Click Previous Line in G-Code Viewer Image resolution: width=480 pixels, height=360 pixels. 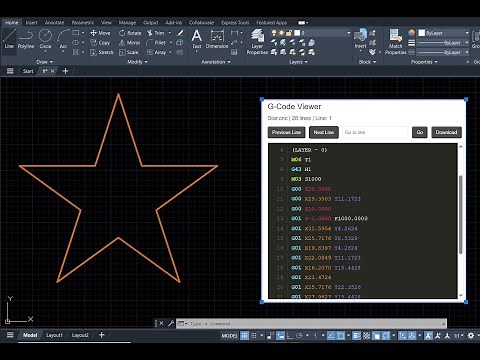click(286, 132)
